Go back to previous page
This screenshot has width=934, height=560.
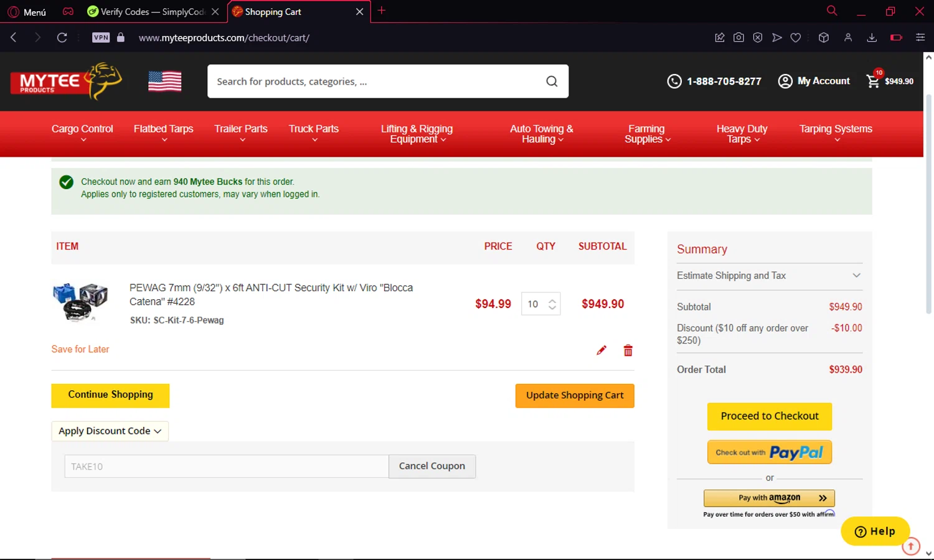coord(14,37)
